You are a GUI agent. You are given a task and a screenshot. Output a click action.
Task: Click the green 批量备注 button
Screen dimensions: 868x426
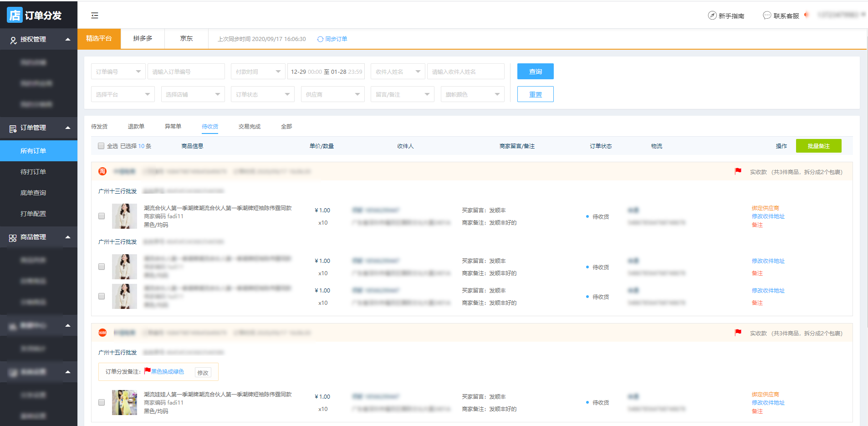[x=818, y=146]
